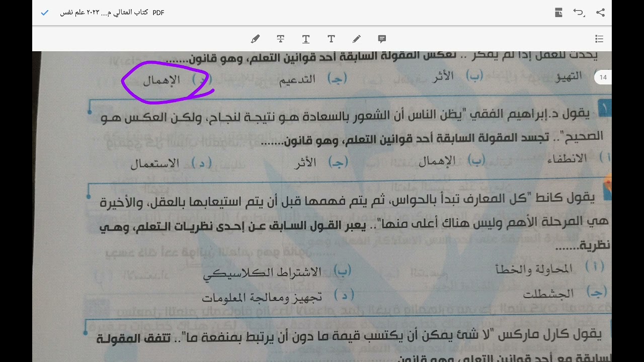
Task: Tap the answer option الاستعمال
Action: pos(155,163)
